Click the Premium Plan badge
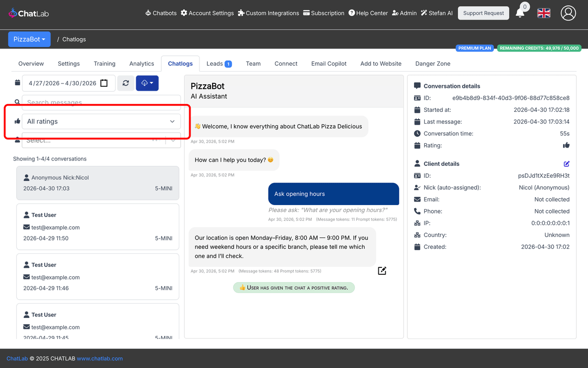Screen dimensions: 588x368 point(475,48)
